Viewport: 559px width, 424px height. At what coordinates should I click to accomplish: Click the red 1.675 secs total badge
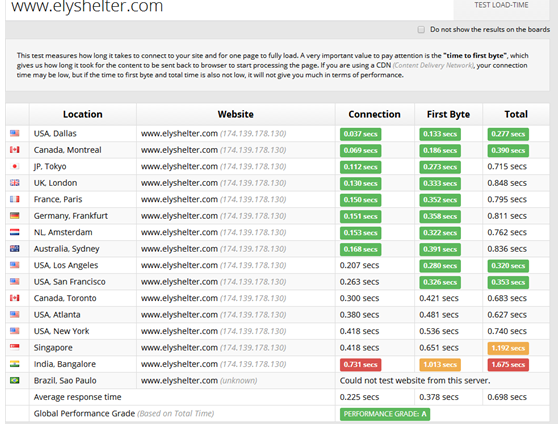508,365
